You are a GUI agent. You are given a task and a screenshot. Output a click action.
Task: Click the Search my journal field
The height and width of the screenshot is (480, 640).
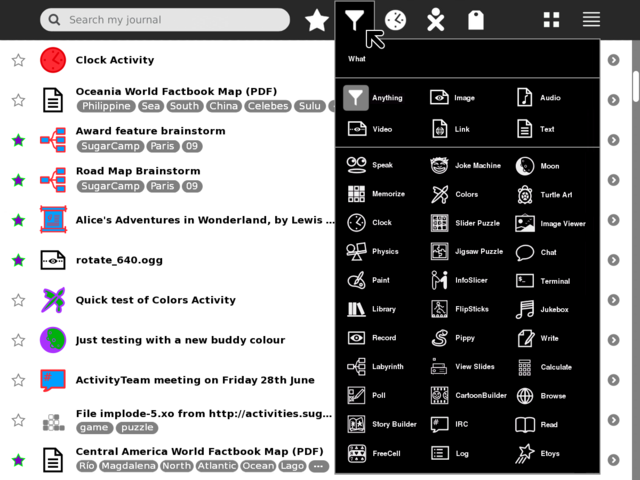coord(170,20)
